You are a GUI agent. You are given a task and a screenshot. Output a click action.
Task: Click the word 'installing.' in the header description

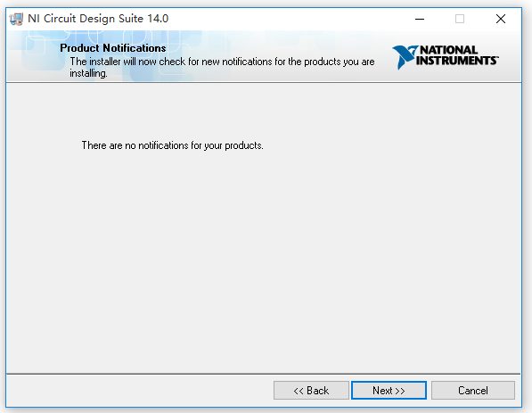point(88,73)
